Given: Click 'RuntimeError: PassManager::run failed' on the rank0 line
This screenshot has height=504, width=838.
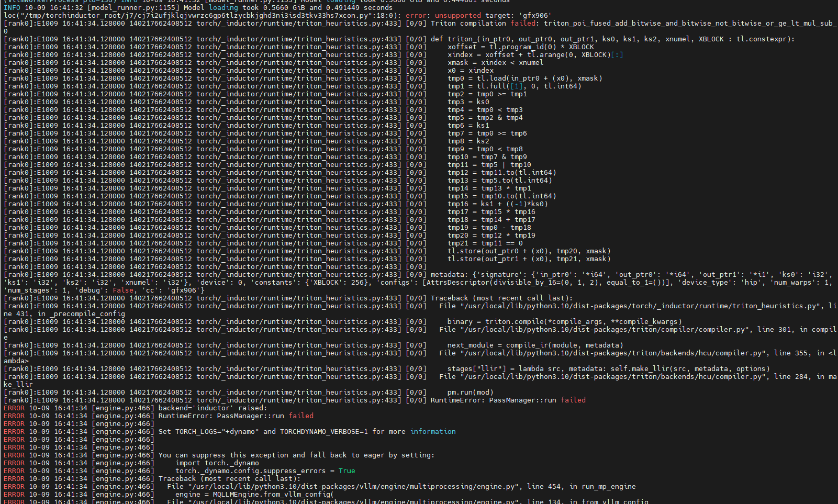Looking at the screenshot, I should 508,400.
